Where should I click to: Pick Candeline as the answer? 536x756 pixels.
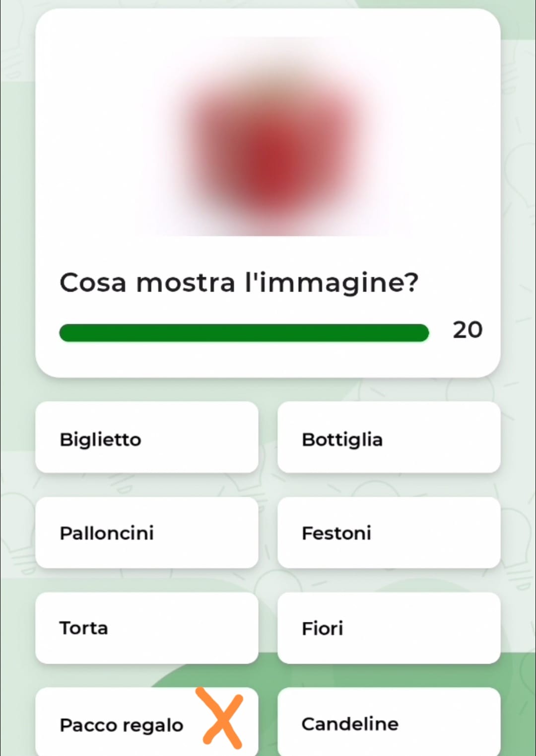[389, 723]
